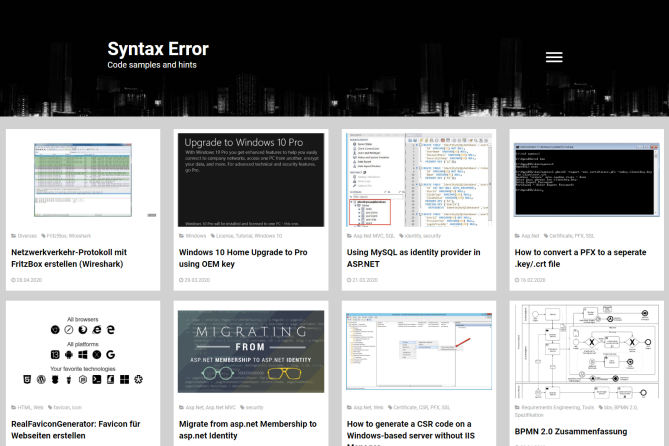The width and height of the screenshot is (669, 446).
Task: Click tag icon beside 'License, Tutorial'
Action: [213, 236]
